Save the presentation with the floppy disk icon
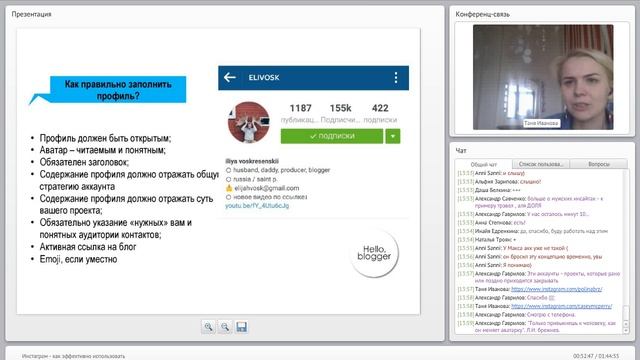This screenshot has width=640, height=360. 241,327
